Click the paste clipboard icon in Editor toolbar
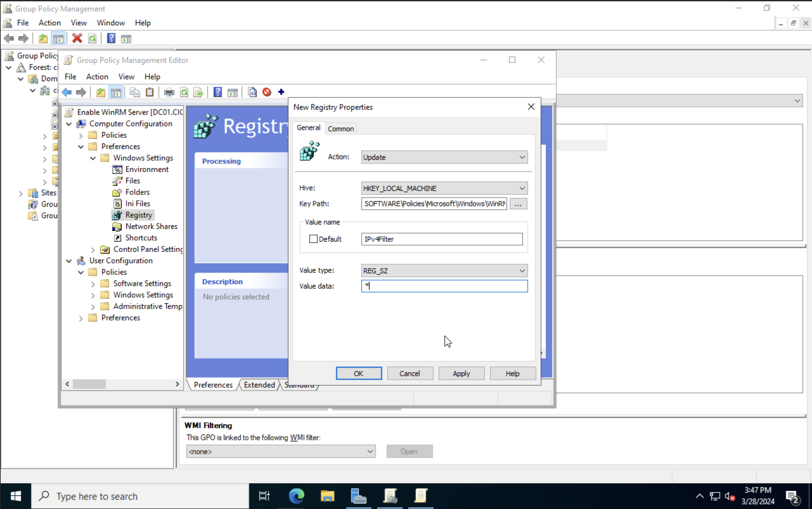This screenshot has width=812, height=509. tap(149, 92)
